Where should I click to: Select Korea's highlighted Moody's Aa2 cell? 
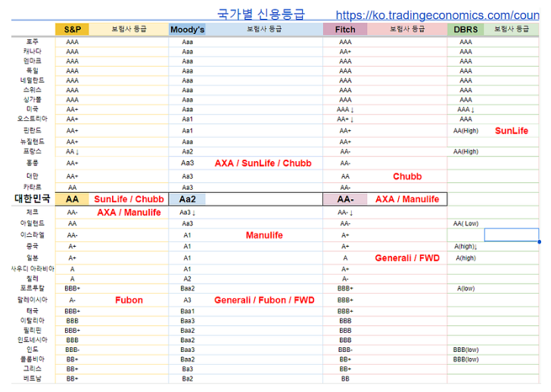pos(187,199)
